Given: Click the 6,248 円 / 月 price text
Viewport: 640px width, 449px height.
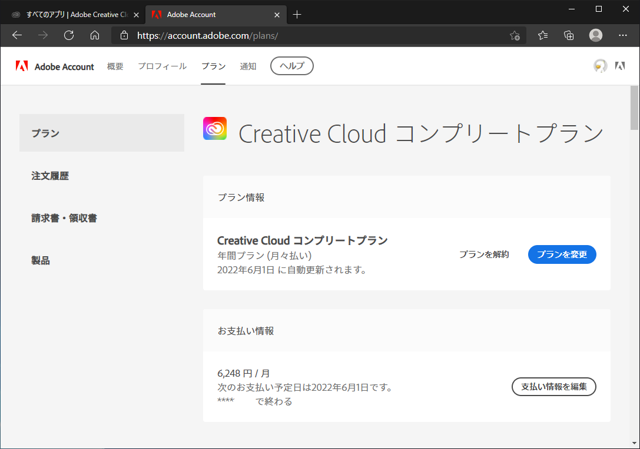Looking at the screenshot, I should pyautogui.click(x=244, y=373).
